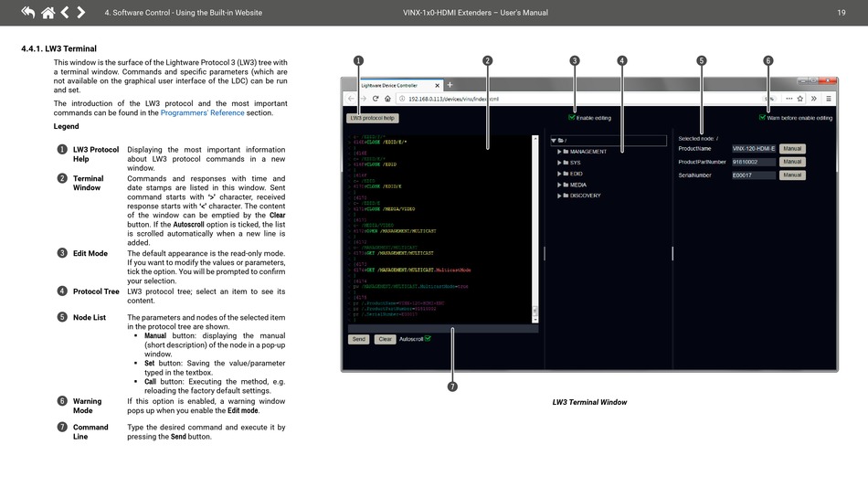This screenshot has width=868, height=487.
Task: Show more toolbar items double-chevron icon
Action: tap(814, 99)
